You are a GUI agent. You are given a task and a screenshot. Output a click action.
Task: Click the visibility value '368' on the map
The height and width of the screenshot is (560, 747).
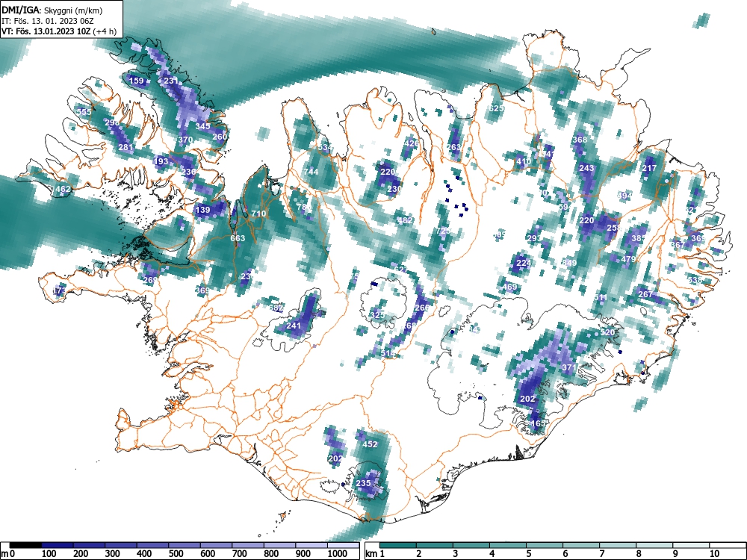(x=580, y=140)
